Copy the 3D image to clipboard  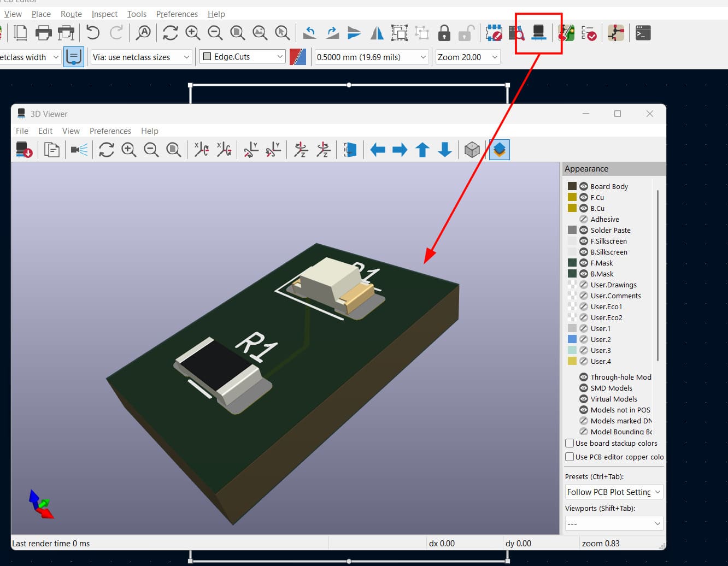point(51,149)
